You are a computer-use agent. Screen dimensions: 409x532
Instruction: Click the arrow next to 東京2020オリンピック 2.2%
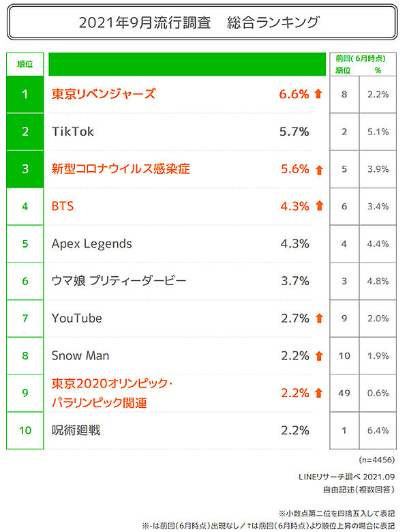tap(318, 394)
